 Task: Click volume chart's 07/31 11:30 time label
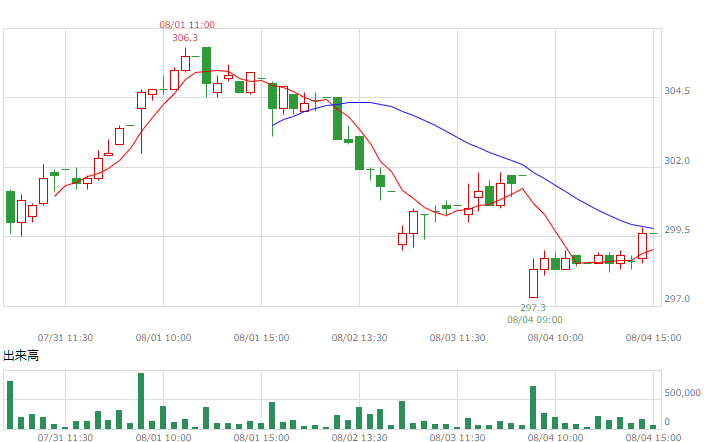point(65,438)
